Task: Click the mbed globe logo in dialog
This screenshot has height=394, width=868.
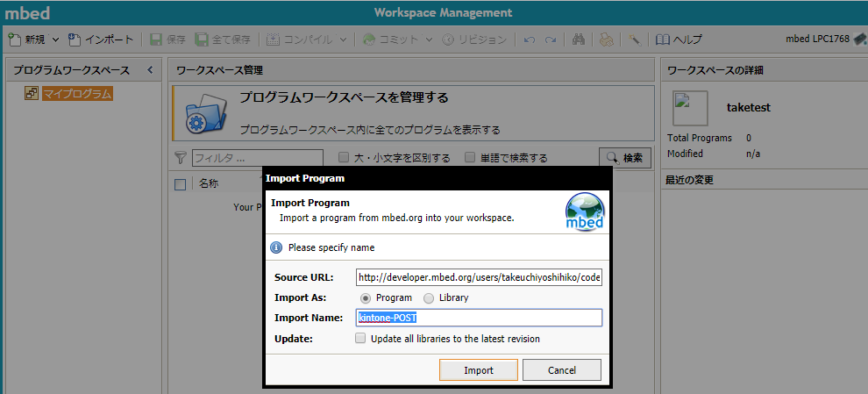Action: (585, 212)
